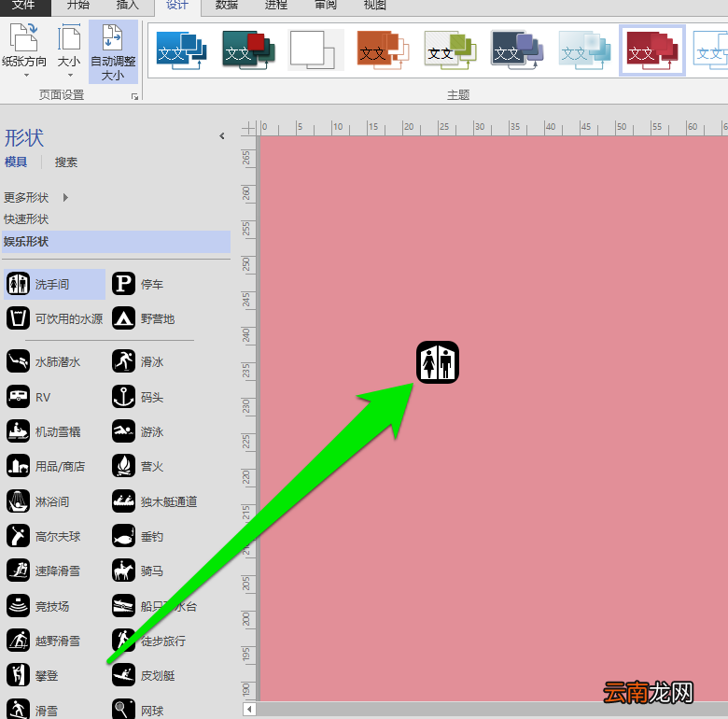Select the 独木艇通道 canoe access shape
728x719 pixels.
click(155, 501)
